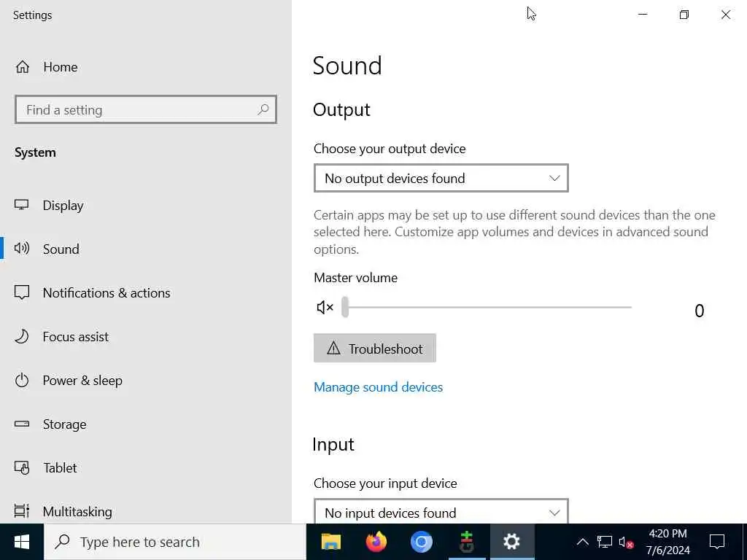Open Storage settings
Image resolution: width=747 pixels, height=560 pixels.
(146, 424)
